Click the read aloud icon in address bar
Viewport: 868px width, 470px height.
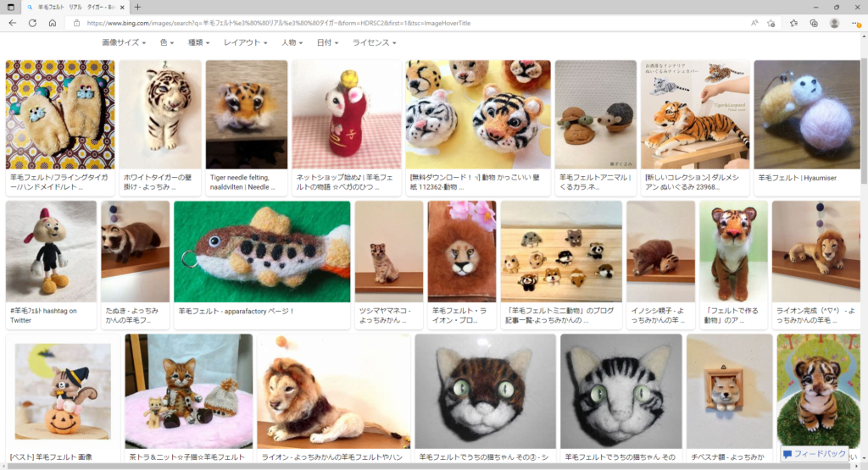[x=753, y=23]
